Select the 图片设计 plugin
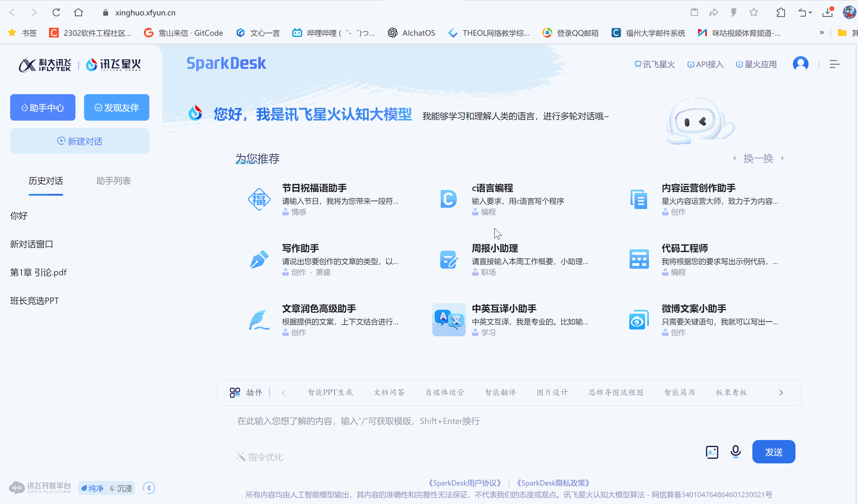 [552, 392]
